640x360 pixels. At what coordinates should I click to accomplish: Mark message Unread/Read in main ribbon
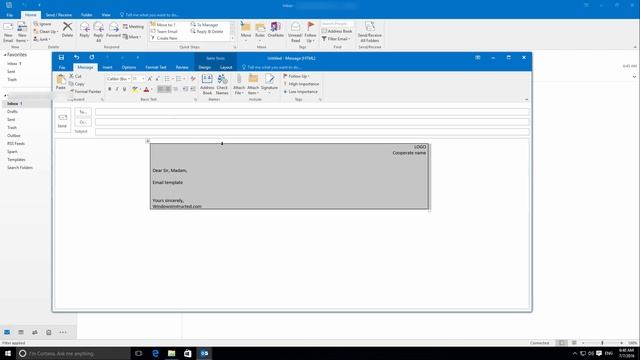295,32
